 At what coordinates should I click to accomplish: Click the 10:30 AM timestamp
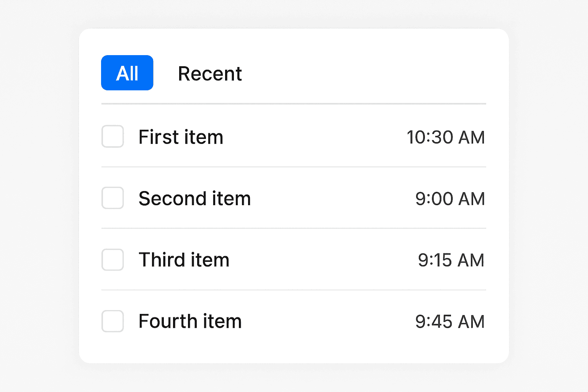coord(446,137)
